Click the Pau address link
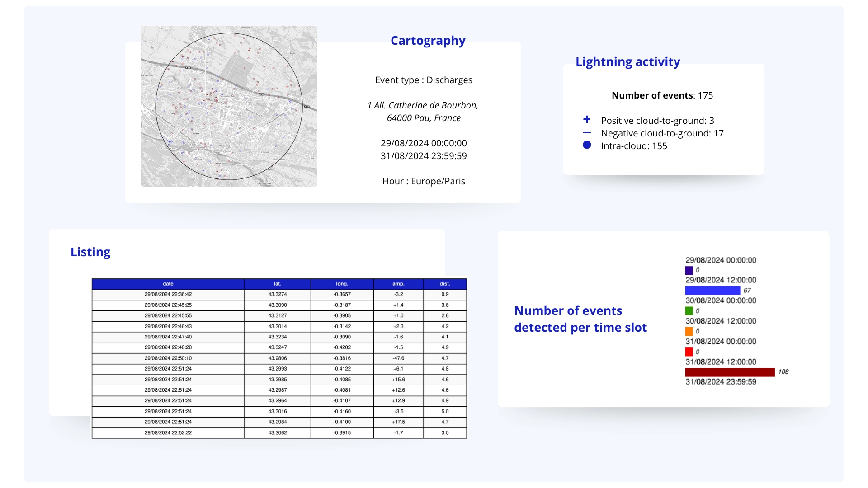Screen dimensions: 868x488 pyautogui.click(x=423, y=111)
